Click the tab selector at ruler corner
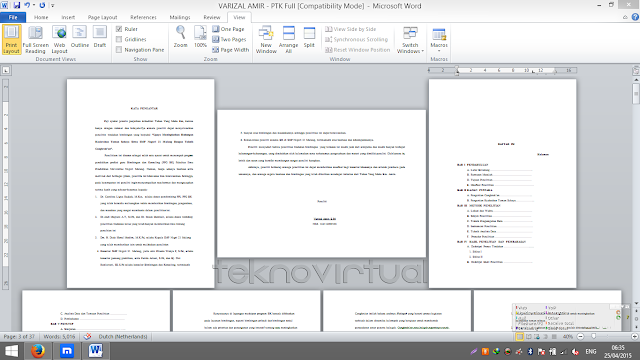 6,70
